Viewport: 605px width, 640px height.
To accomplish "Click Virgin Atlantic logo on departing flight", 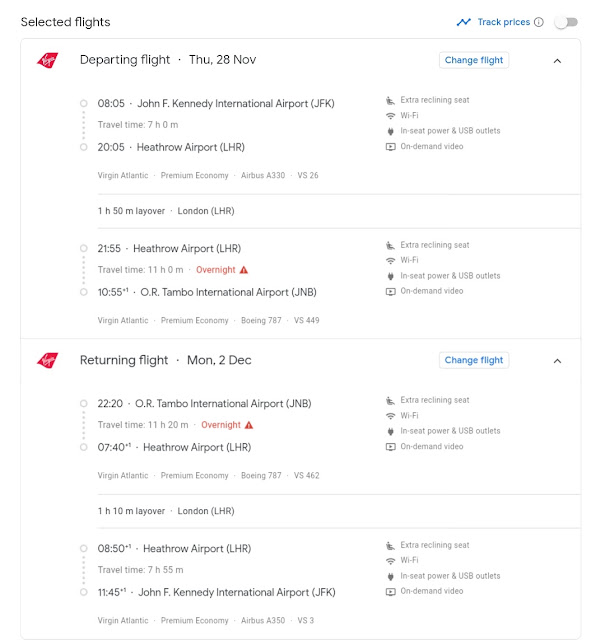I will pos(47,60).
